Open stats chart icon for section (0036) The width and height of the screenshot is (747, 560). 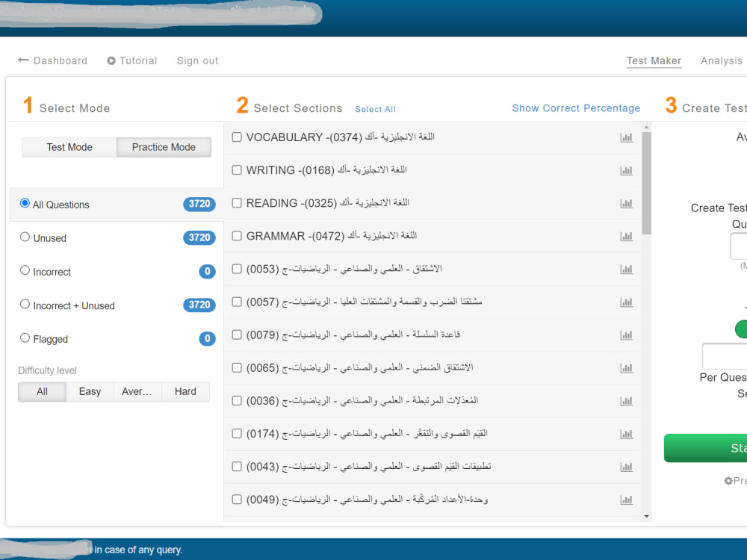point(627,401)
